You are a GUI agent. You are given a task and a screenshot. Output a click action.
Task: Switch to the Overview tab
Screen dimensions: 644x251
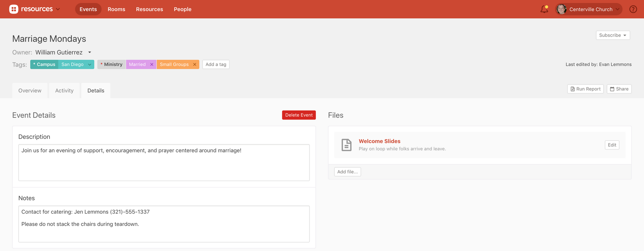pyautogui.click(x=30, y=91)
